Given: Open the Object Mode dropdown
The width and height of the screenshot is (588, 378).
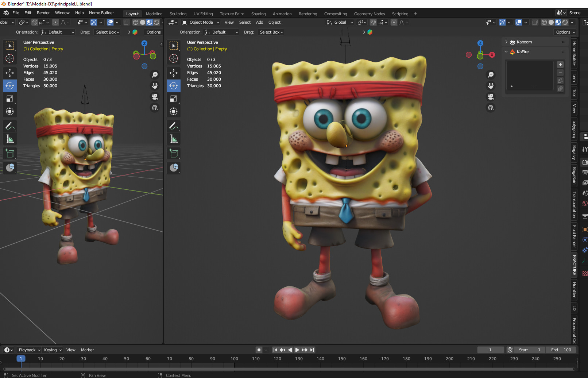Looking at the screenshot, I should point(201,22).
